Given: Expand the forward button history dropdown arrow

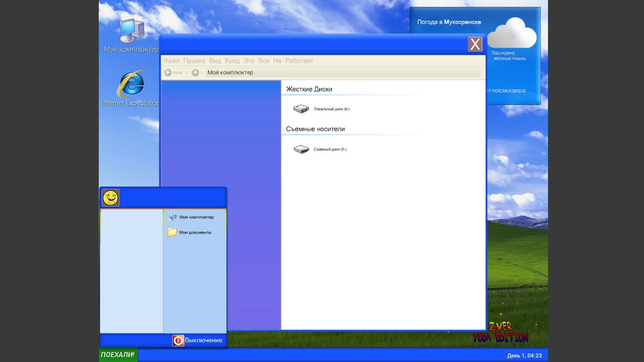Looking at the screenshot, I should [203, 72].
